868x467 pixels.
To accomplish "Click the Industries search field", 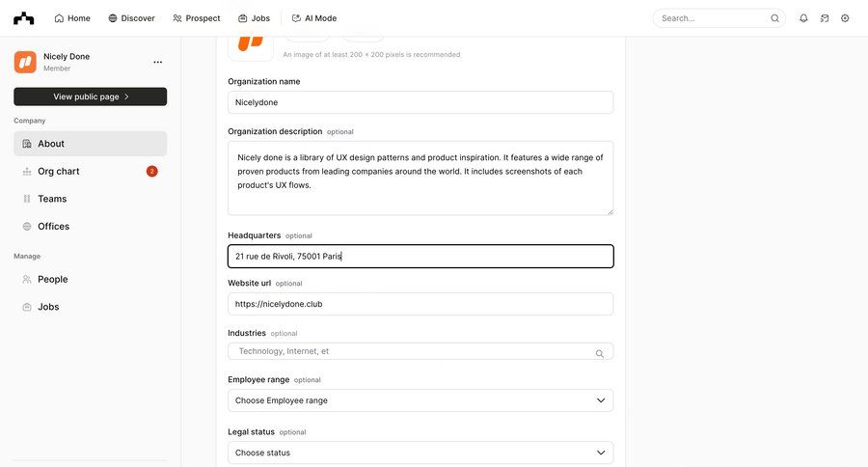I will tap(420, 351).
